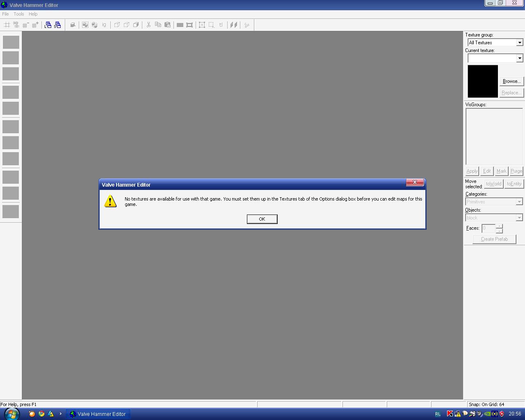Toggle the 2D grid toolbar icon
The height and width of the screenshot is (420, 525).
(x=7, y=25)
